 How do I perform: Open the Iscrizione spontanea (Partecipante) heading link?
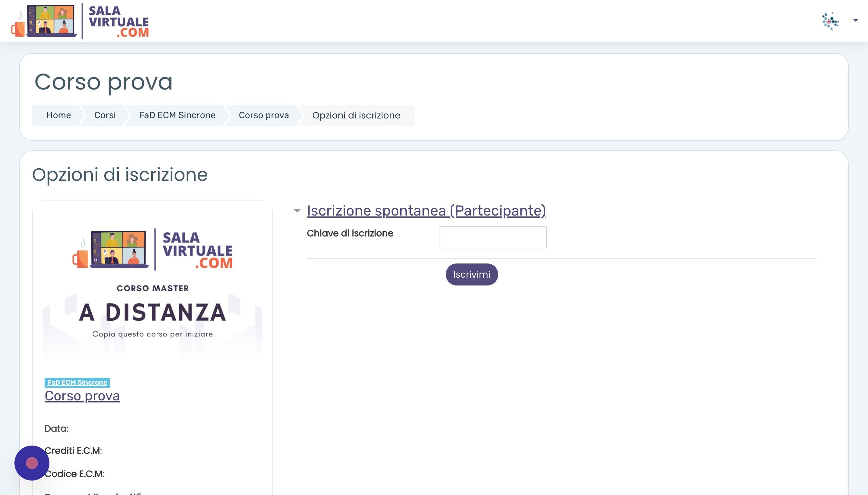(426, 210)
